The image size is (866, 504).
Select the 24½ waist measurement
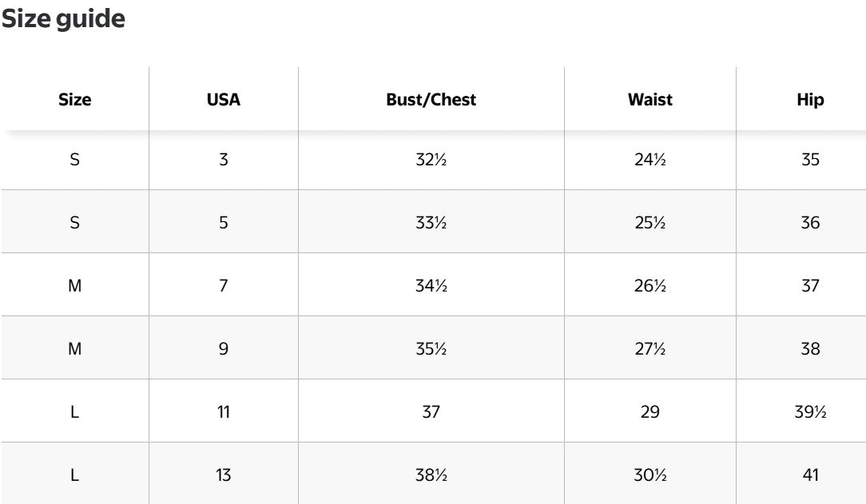[x=650, y=160]
